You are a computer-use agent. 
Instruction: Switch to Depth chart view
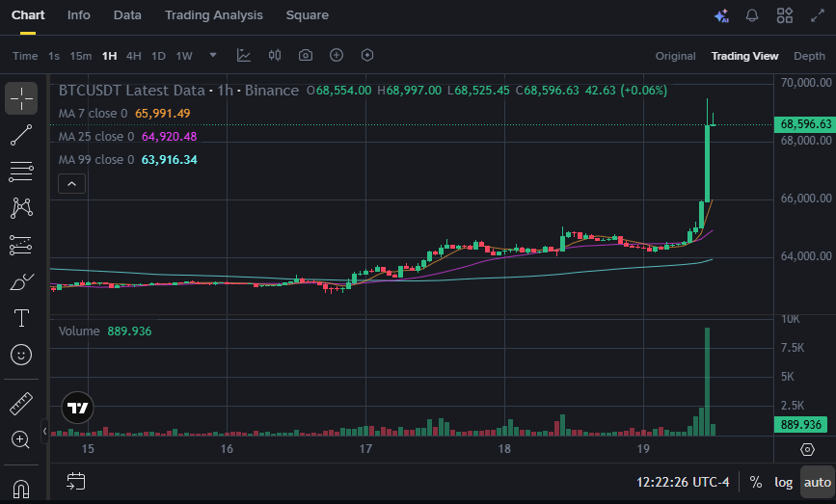pyautogui.click(x=809, y=56)
